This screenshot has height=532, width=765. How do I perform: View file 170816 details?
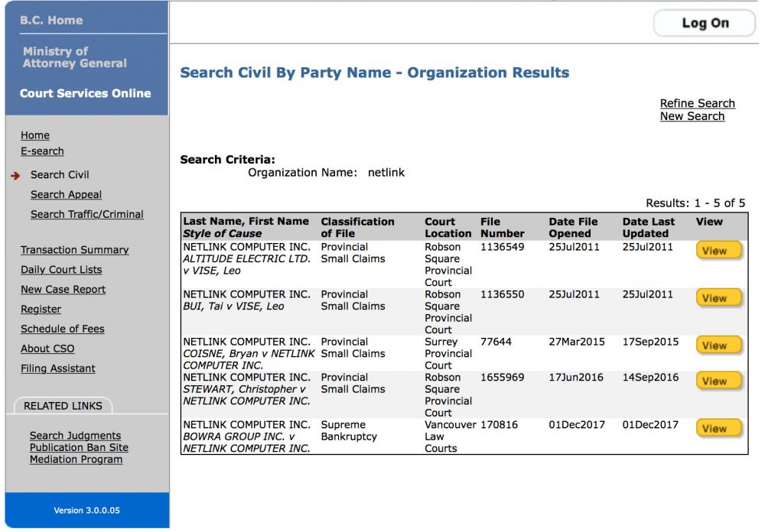[718, 428]
